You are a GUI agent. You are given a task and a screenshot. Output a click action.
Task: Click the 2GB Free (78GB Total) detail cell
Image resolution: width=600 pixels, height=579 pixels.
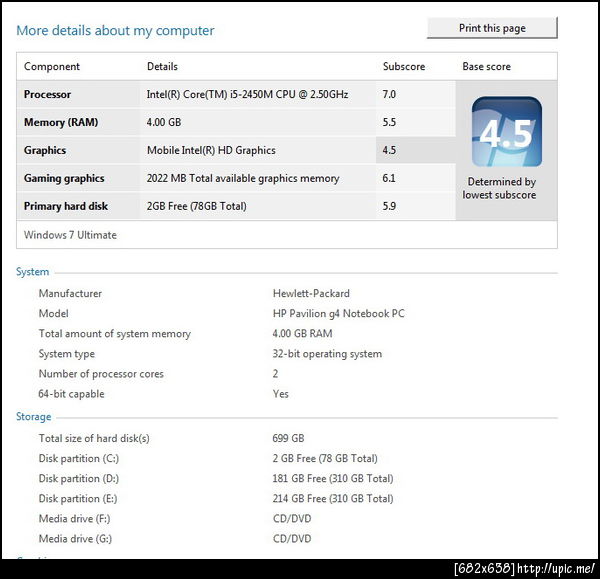pos(196,206)
